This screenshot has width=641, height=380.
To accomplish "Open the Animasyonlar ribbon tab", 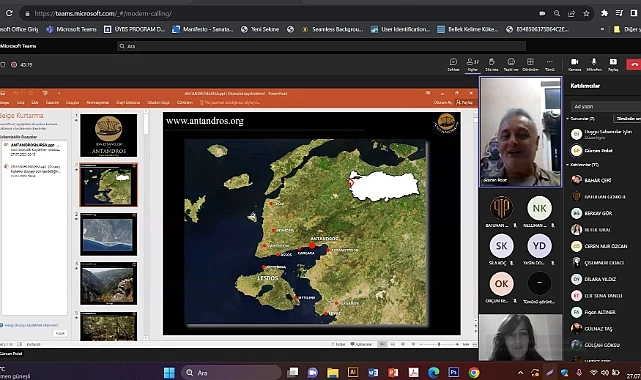I will coord(98,102).
